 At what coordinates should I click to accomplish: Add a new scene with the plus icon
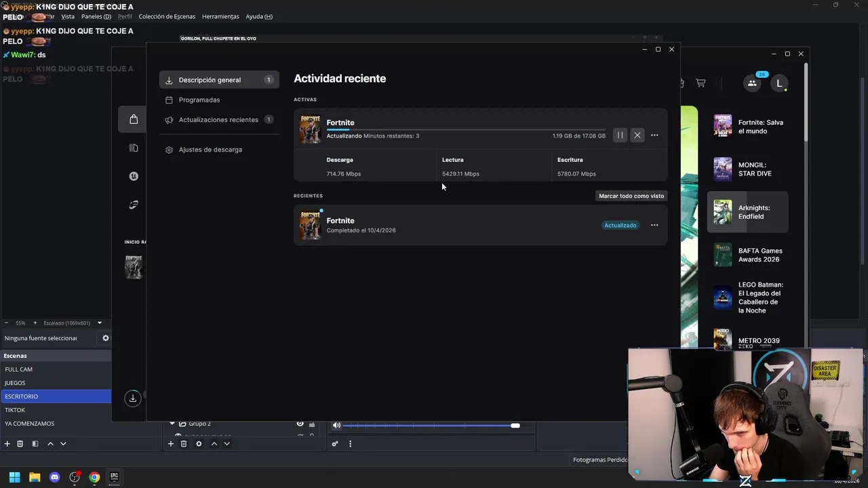click(x=7, y=444)
